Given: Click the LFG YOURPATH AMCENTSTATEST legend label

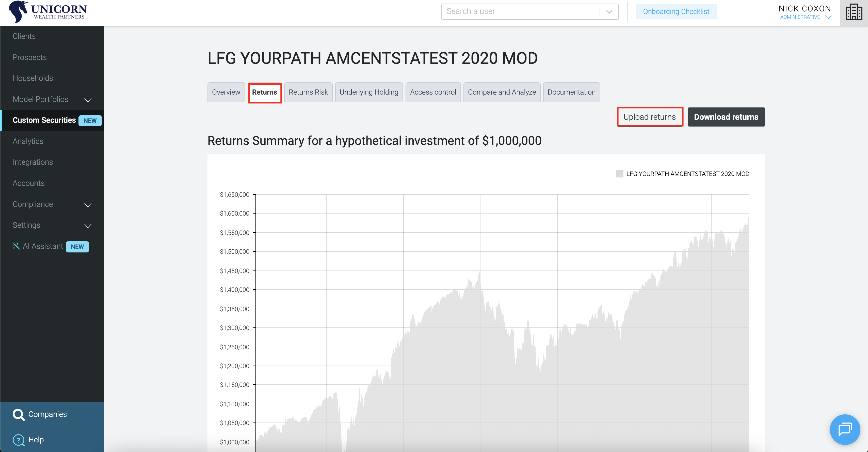Looking at the screenshot, I should (688, 174).
